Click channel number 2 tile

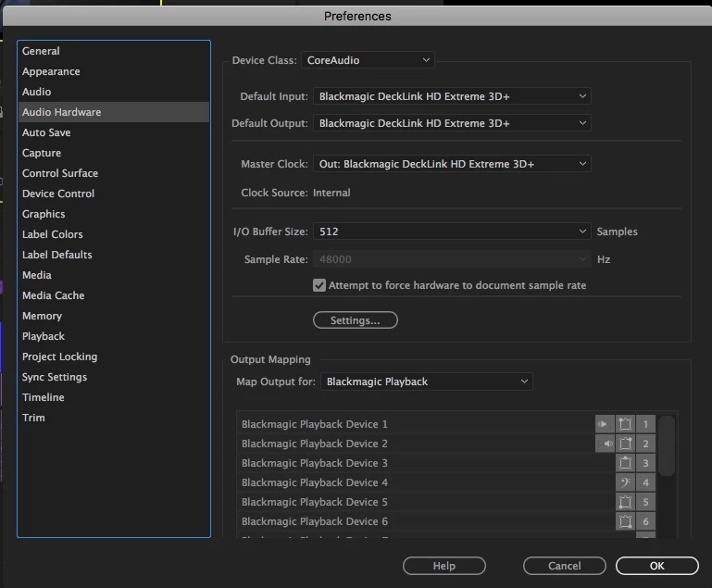click(645, 444)
